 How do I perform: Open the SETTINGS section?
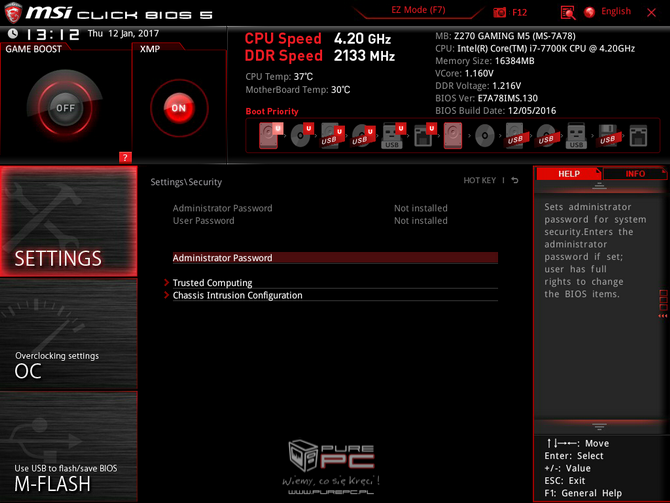click(68, 221)
